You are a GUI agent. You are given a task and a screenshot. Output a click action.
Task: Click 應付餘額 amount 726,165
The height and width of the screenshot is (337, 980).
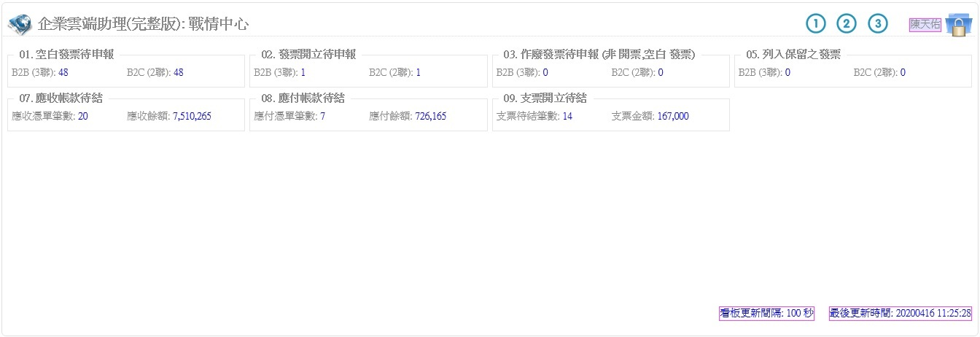[x=431, y=116]
